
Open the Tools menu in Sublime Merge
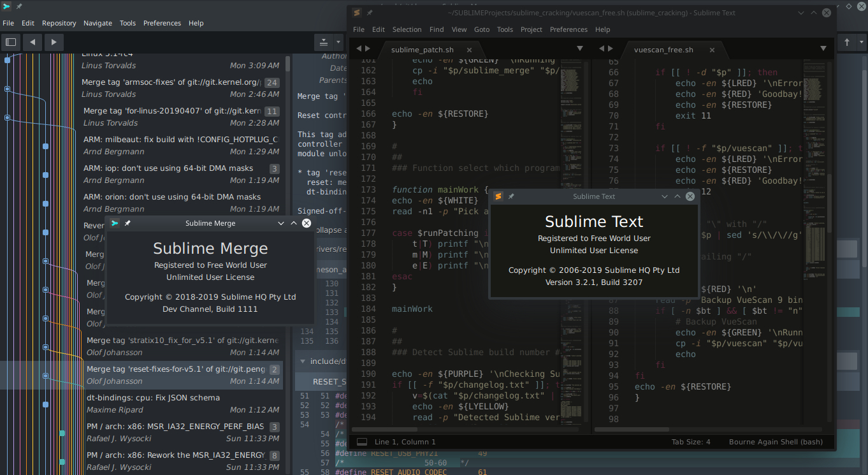(x=127, y=23)
